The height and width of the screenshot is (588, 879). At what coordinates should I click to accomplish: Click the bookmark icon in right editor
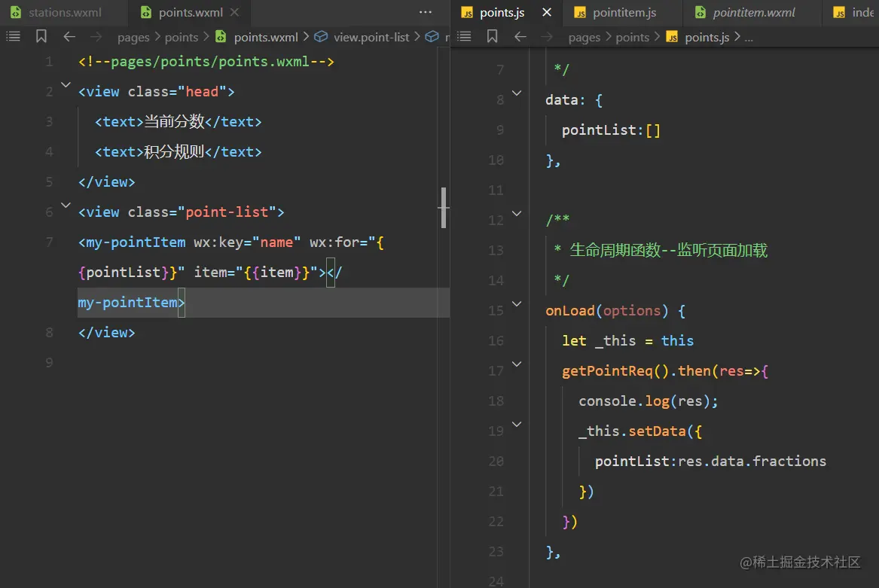pos(492,36)
